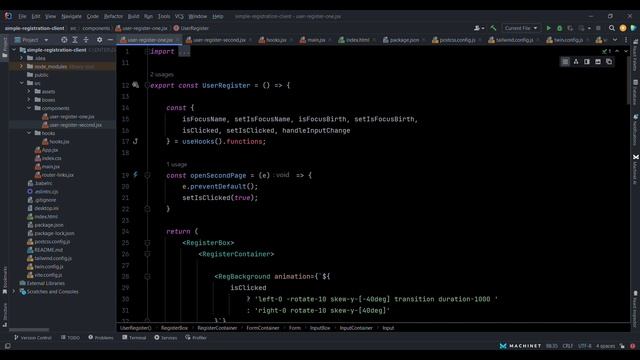Click the Debug bug icon in toolbar
640x360 pixels.
(560, 28)
